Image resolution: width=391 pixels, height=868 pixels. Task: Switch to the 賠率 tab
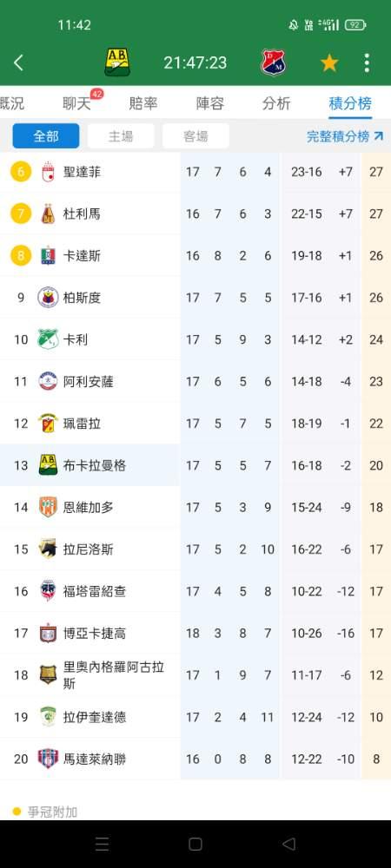(142, 103)
